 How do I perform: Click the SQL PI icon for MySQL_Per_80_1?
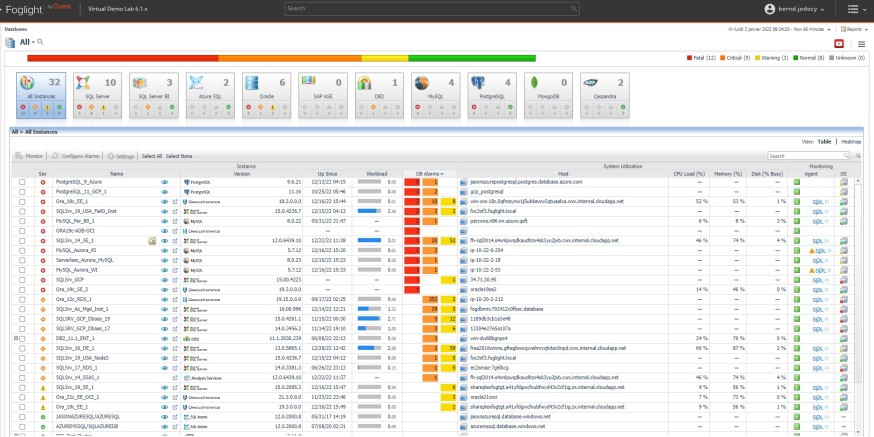(821, 221)
